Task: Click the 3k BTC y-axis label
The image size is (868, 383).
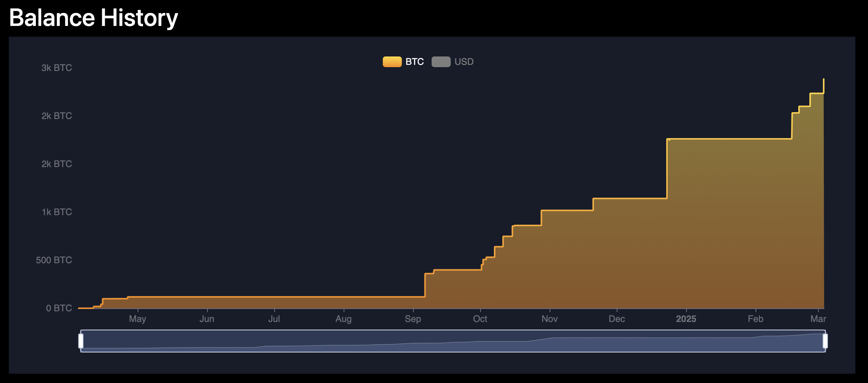Action: pyautogui.click(x=56, y=68)
